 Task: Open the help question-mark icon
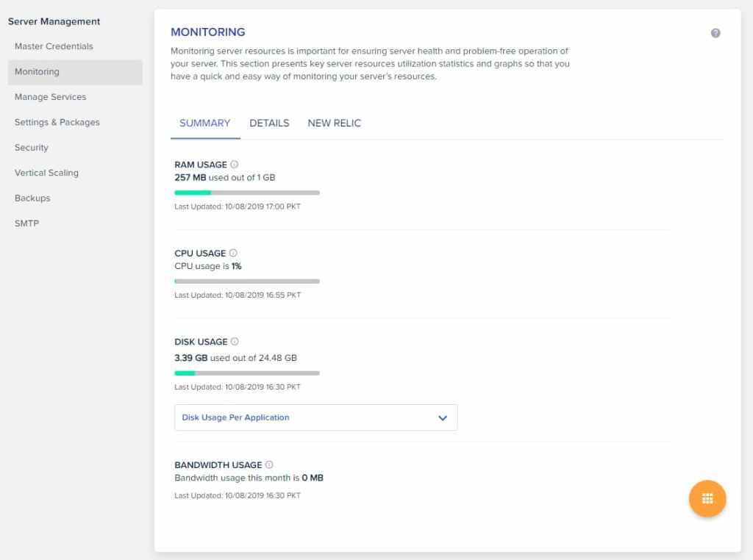(715, 32)
